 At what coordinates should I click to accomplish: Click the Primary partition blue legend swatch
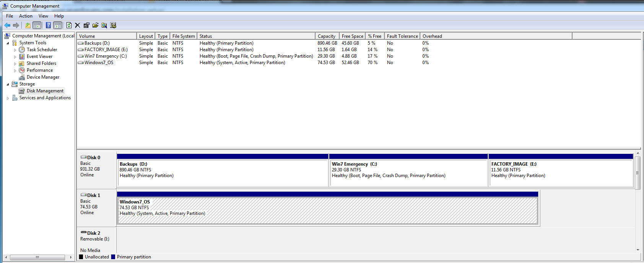point(113,257)
